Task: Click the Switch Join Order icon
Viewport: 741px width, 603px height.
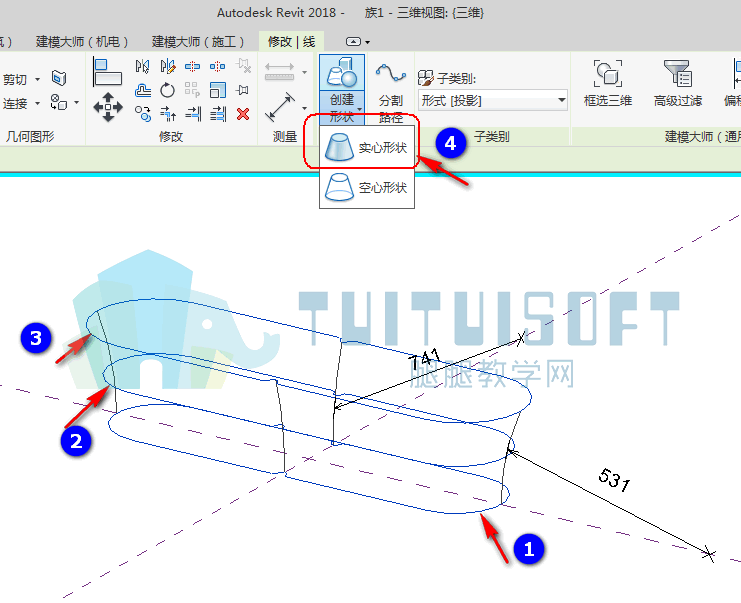Action: pyautogui.click(x=58, y=102)
